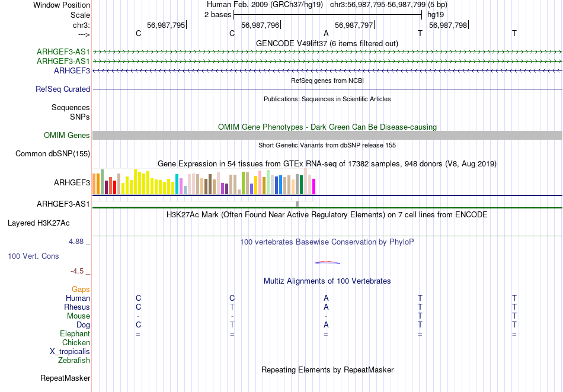This screenshot has height=392, width=563.
Task: Open the H3K27Ac Mark ENCODE track title
Action: click(327, 215)
